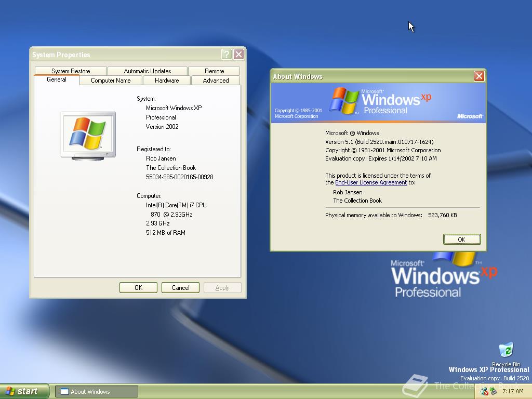Click the Windows XP Professional banner in About Windows
532x399 pixels.
tap(378, 102)
